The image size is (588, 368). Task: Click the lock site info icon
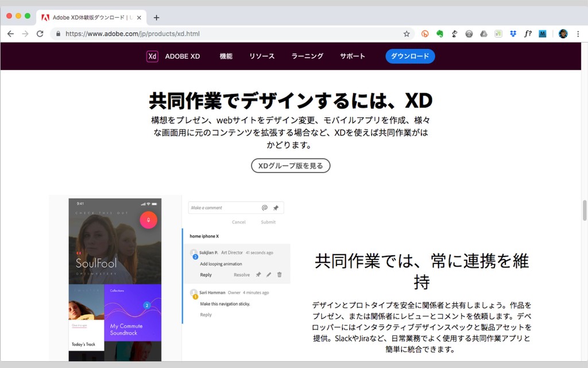pos(58,34)
